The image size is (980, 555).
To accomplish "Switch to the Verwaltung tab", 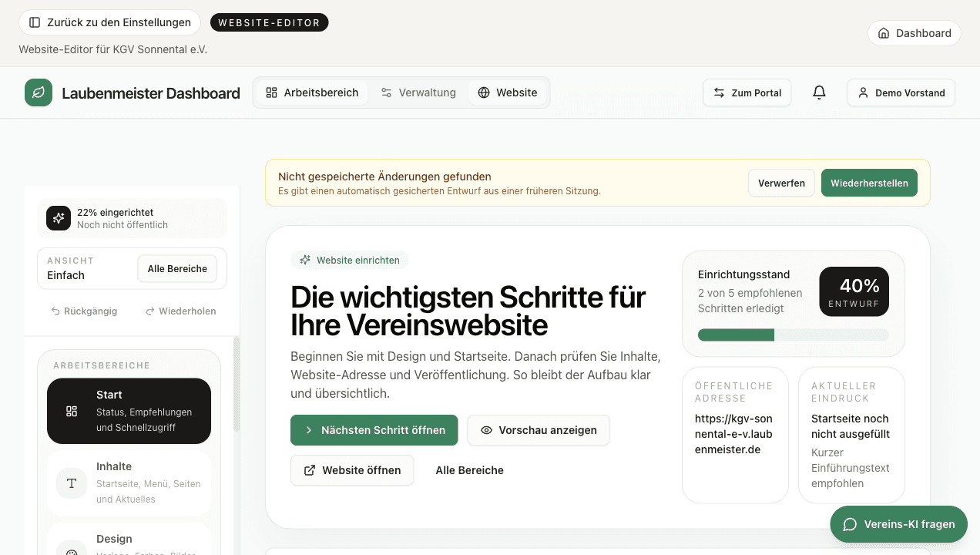I will [418, 92].
